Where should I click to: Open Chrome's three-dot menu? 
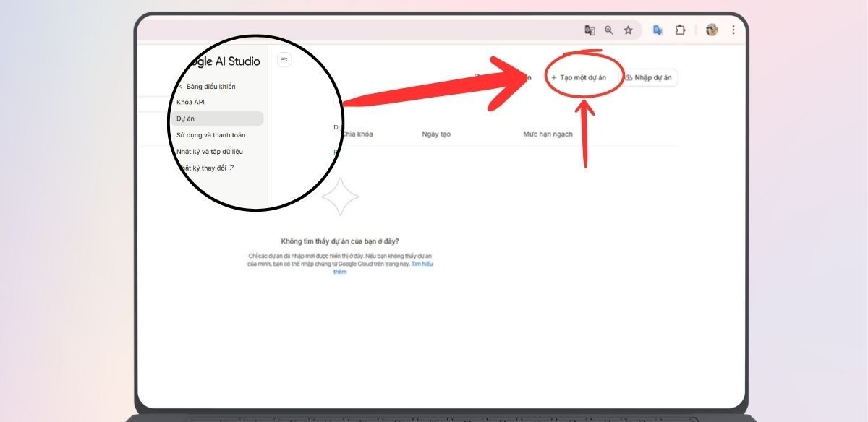pos(733,30)
